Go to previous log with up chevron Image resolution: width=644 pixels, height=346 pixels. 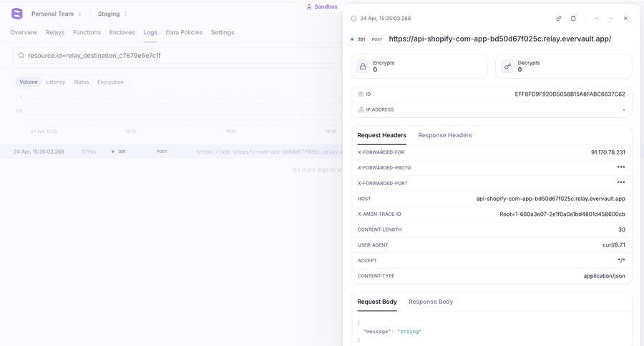(596, 19)
